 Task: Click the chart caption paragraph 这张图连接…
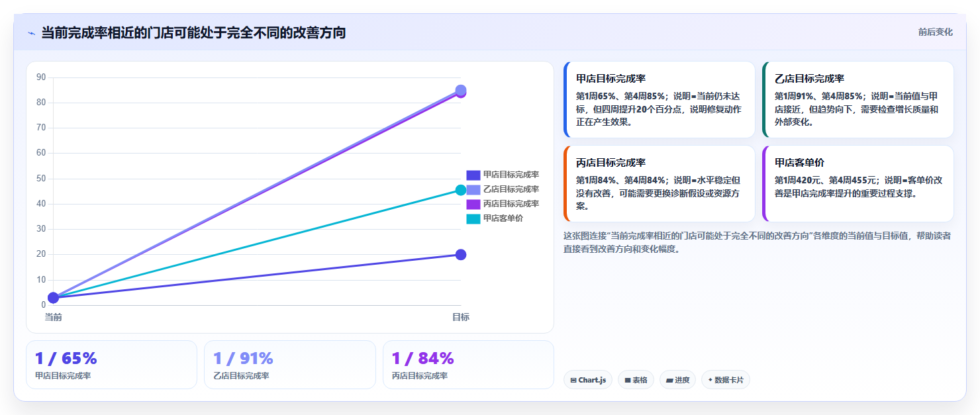758,242
